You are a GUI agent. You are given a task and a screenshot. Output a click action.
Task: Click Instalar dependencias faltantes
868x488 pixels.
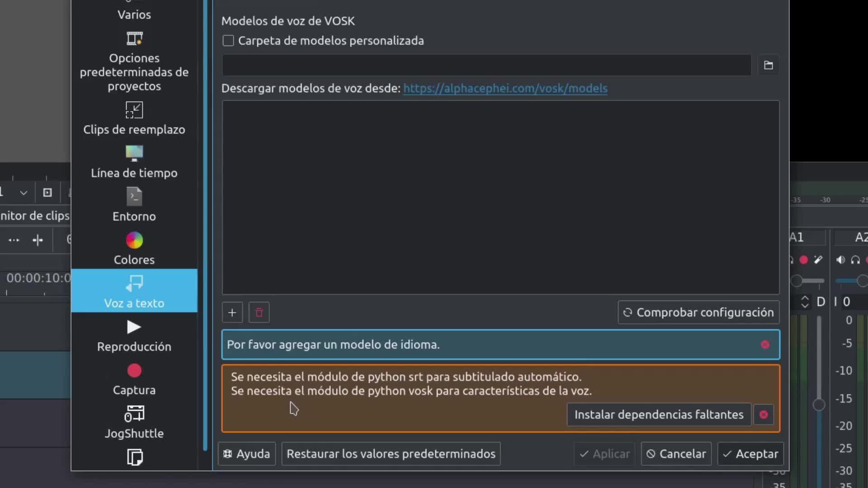659,414
